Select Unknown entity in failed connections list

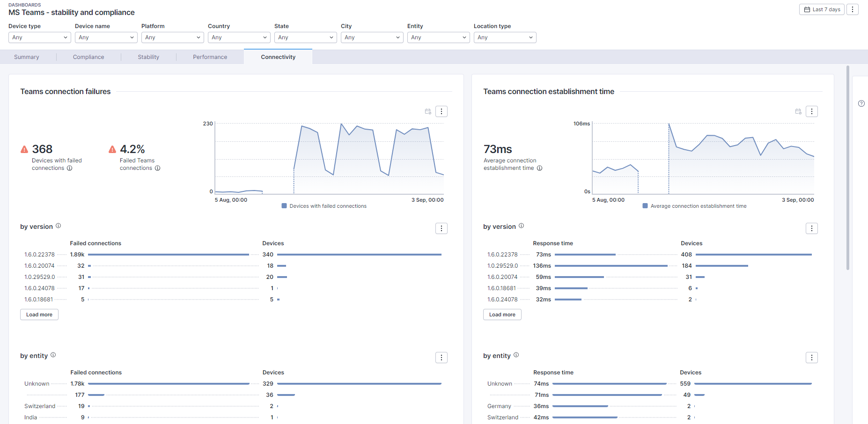pyautogui.click(x=37, y=384)
